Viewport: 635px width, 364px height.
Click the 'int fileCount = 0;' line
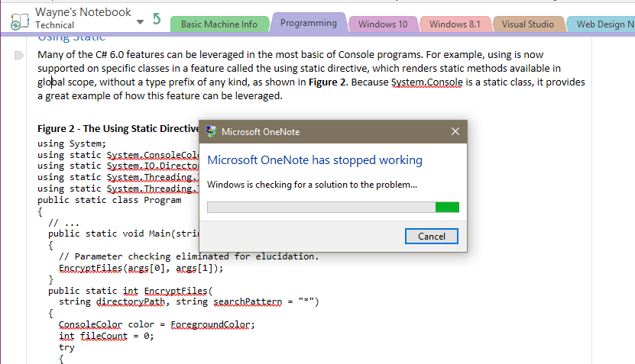coord(106,336)
